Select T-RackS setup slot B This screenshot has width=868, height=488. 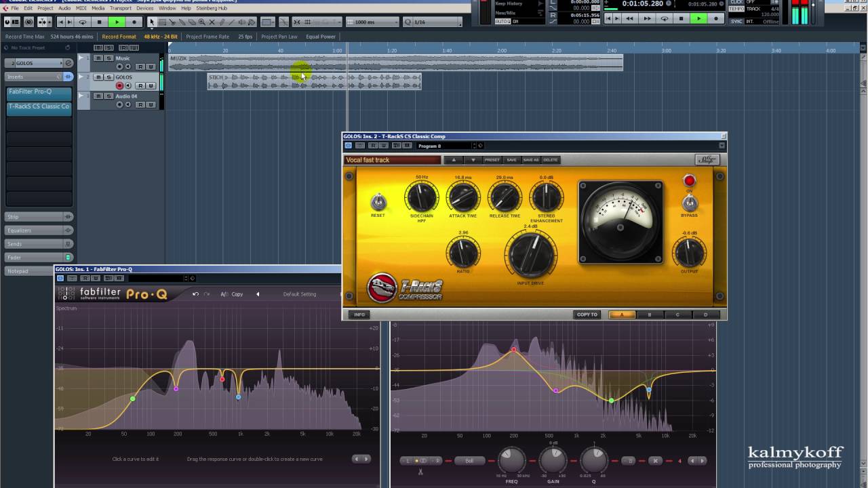[x=649, y=314]
